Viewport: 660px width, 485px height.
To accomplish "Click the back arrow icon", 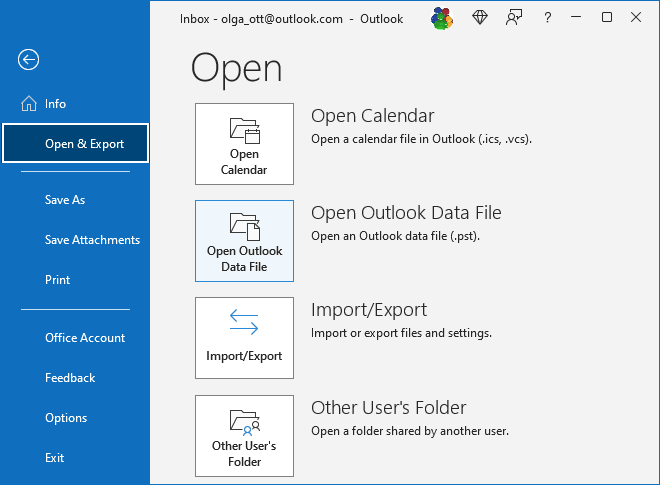I will pos(29,60).
